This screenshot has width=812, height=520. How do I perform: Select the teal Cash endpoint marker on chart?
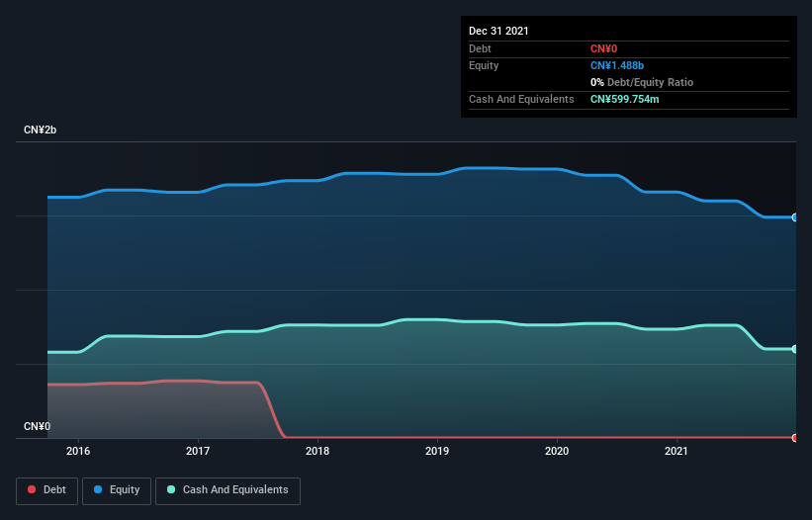point(795,349)
